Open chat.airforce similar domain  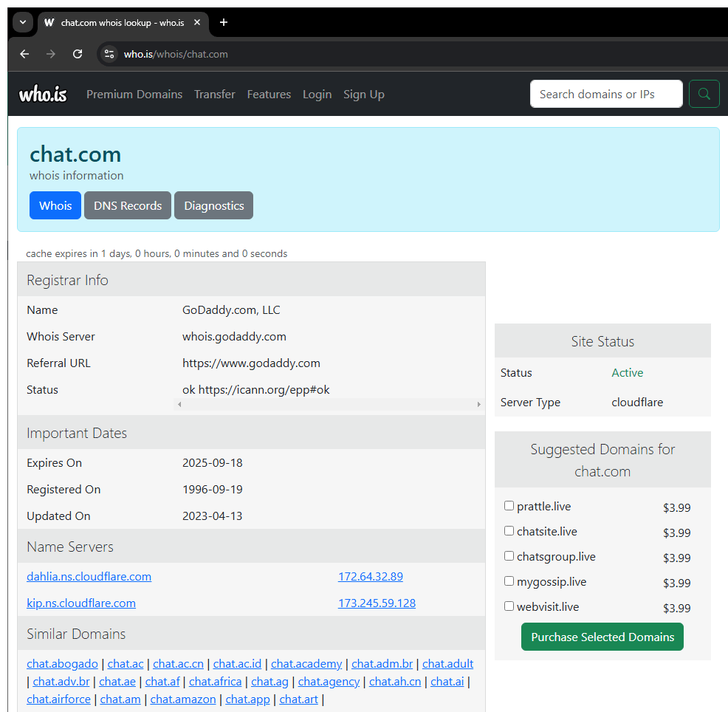pyautogui.click(x=58, y=699)
